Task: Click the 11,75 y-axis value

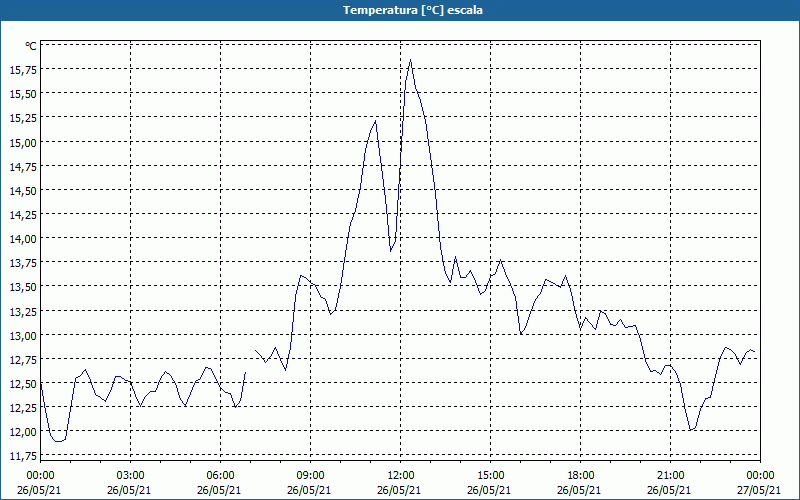Action: click(23, 456)
